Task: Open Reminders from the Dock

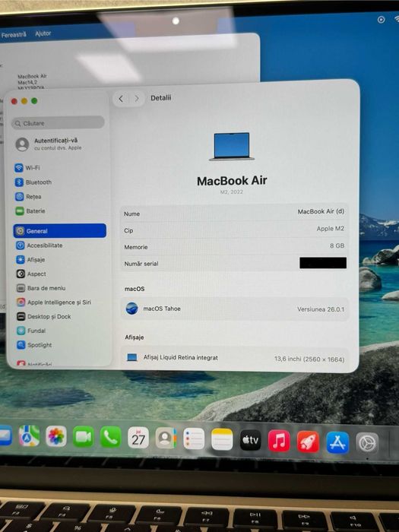Action: click(194, 439)
